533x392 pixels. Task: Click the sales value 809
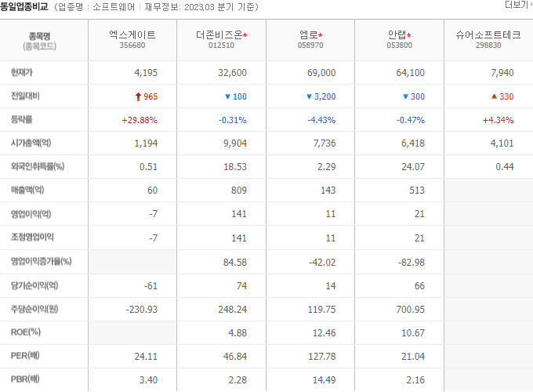point(239,191)
